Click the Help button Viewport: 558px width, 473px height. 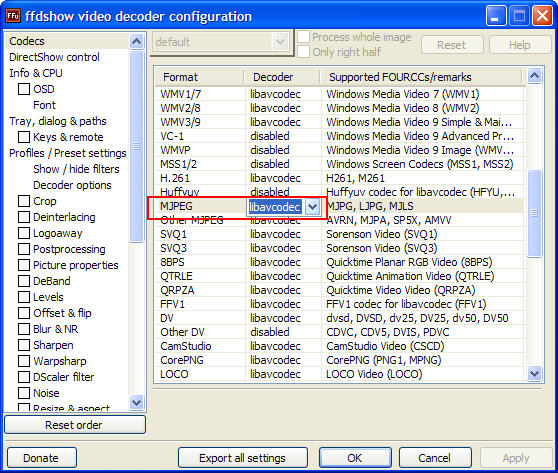[520, 45]
